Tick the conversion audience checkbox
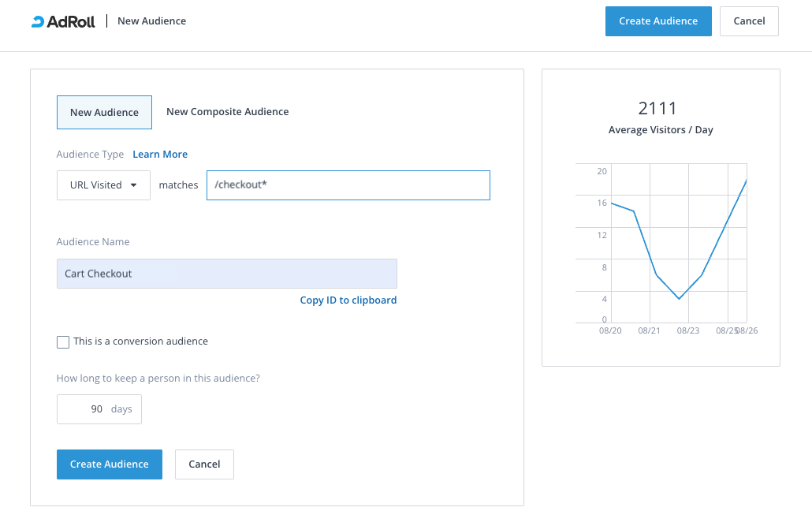 (x=63, y=341)
